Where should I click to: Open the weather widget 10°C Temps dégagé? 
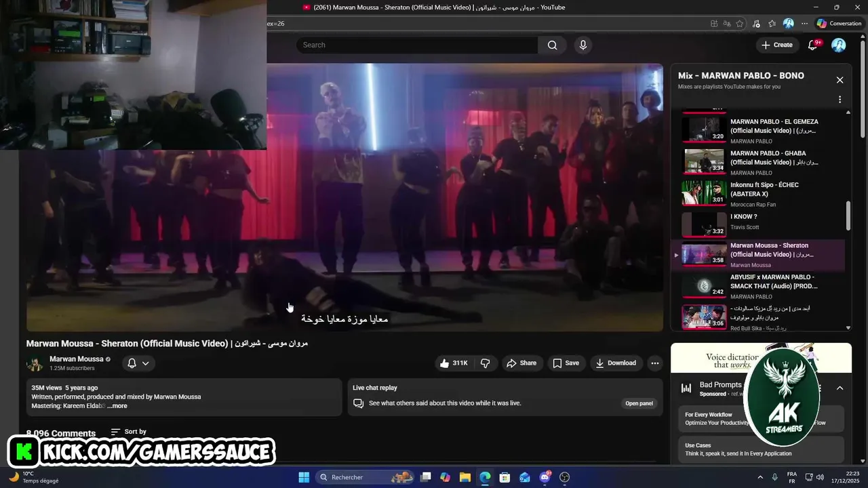[35, 477]
